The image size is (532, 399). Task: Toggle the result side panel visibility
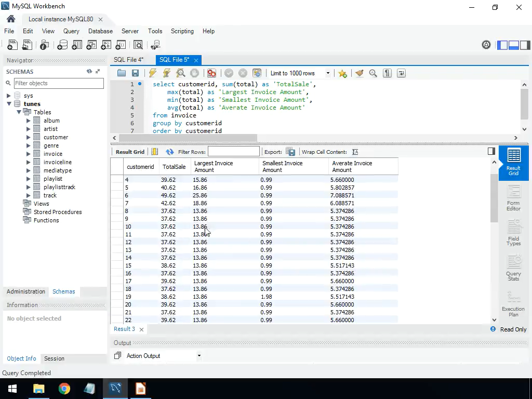pyautogui.click(x=491, y=151)
